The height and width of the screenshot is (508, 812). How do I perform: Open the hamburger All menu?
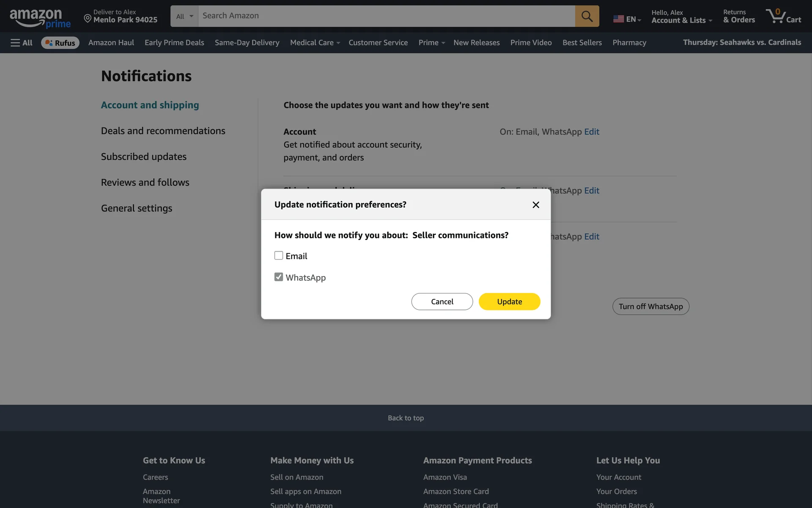[x=21, y=43]
